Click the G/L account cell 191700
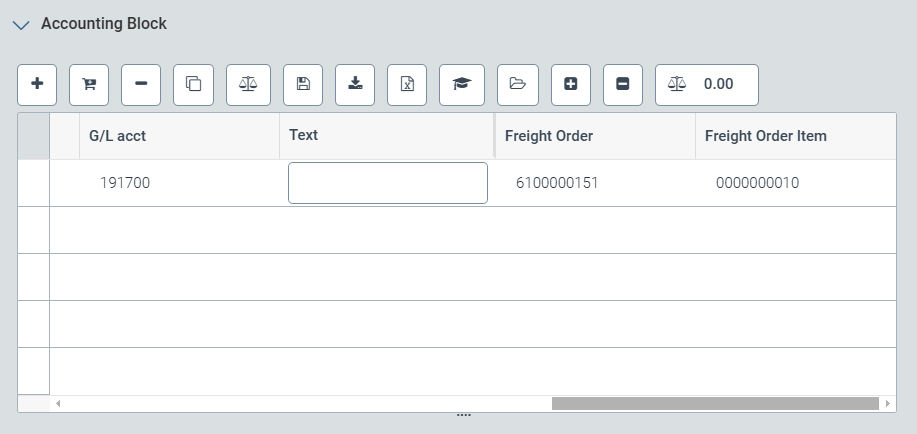 pos(125,183)
